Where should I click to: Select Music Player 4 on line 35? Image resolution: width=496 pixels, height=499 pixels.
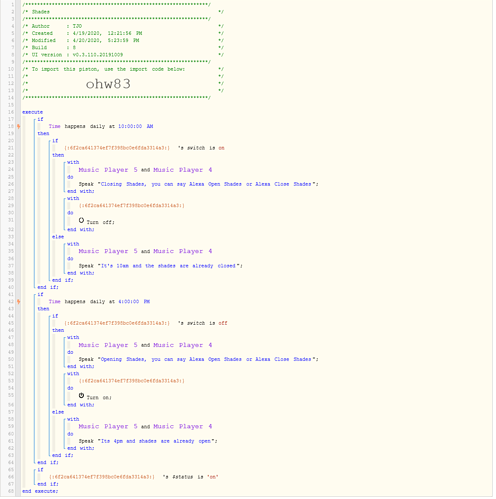point(183,251)
